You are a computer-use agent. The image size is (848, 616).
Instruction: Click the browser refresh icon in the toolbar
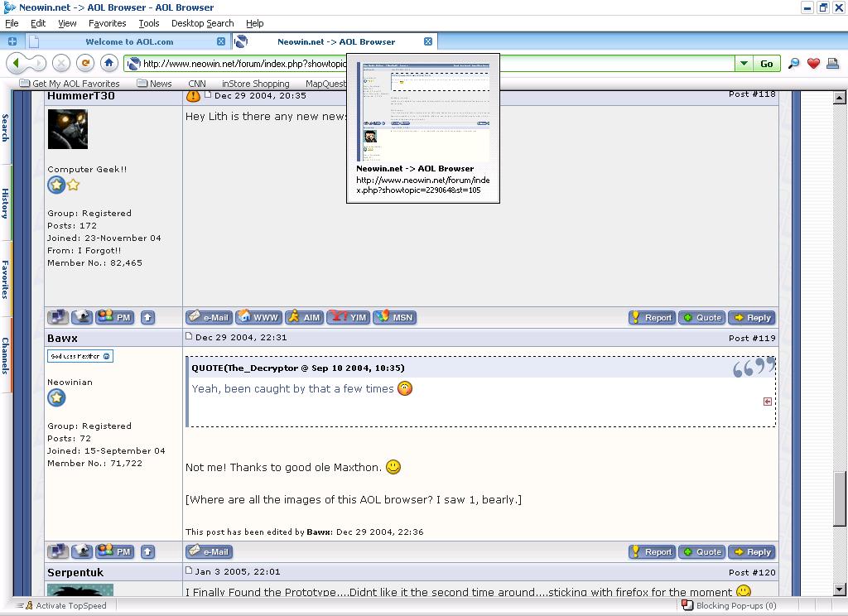click(85, 63)
